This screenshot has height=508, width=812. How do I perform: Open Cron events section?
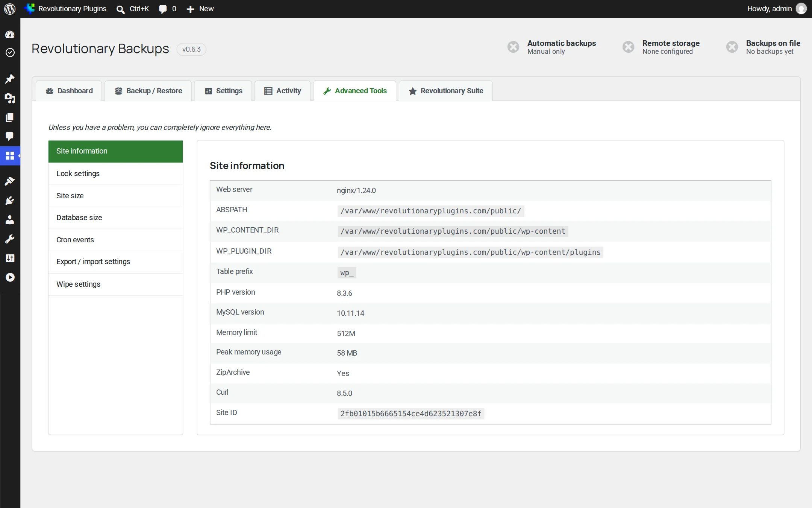115,240
